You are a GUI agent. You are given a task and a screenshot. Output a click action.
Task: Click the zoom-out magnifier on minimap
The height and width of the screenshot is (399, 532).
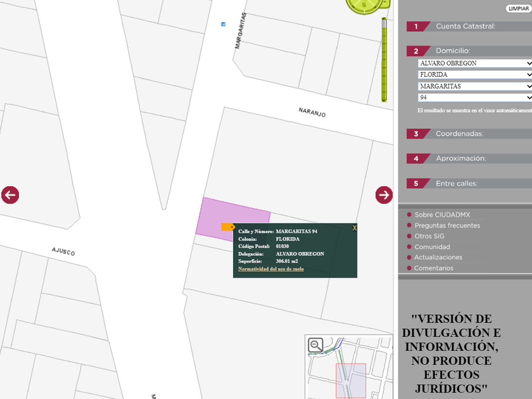pyautogui.click(x=315, y=345)
